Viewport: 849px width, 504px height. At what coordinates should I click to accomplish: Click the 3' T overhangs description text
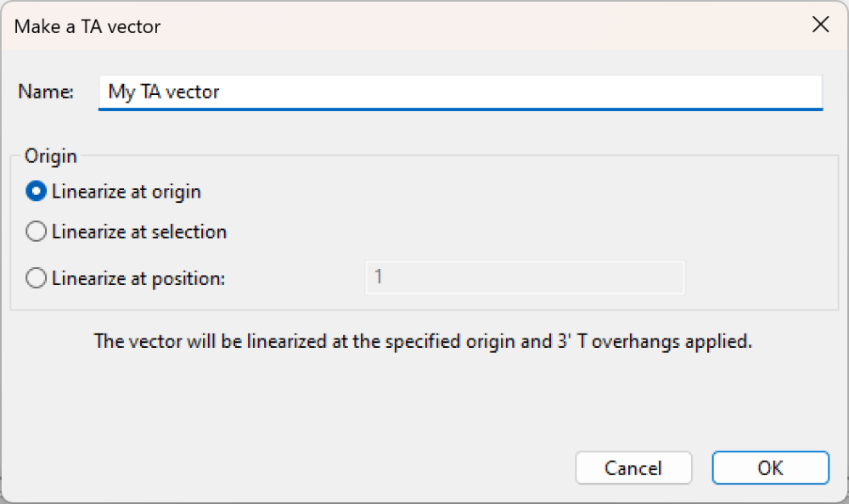[x=424, y=341]
